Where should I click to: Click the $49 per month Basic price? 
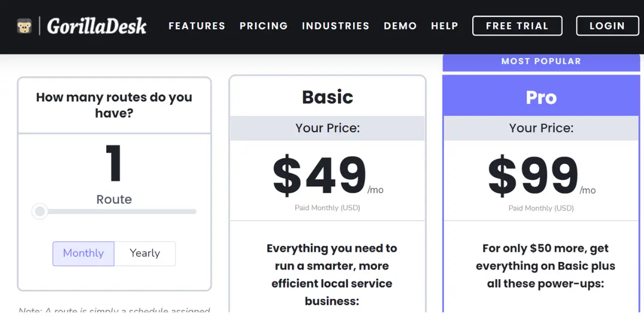pyautogui.click(x=327, y=176)
